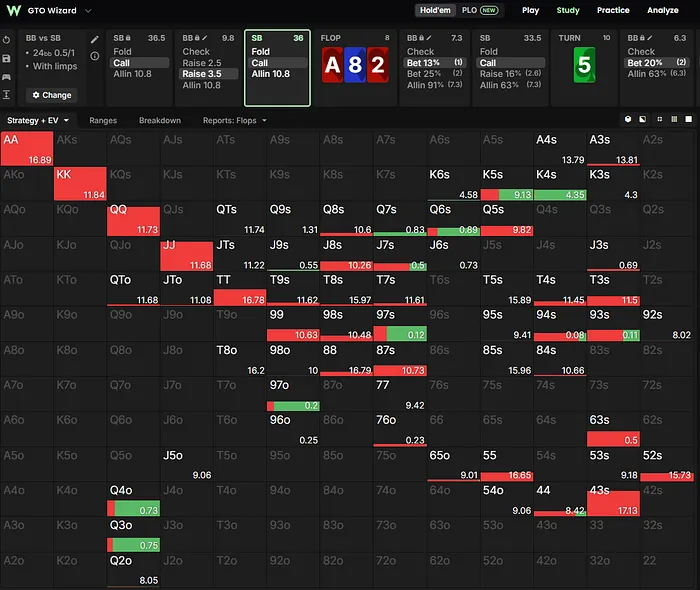Click the With limps setting text
Image resolution: width=700 pixels, height=590 pixels.
[55, 66]
